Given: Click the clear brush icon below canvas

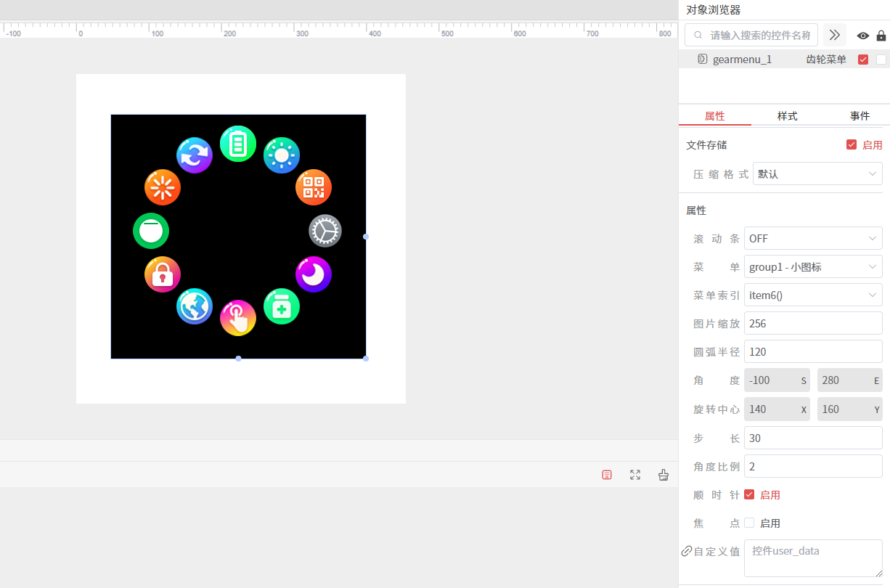Looking at the screenshot, I should click(x=664, y=475).
